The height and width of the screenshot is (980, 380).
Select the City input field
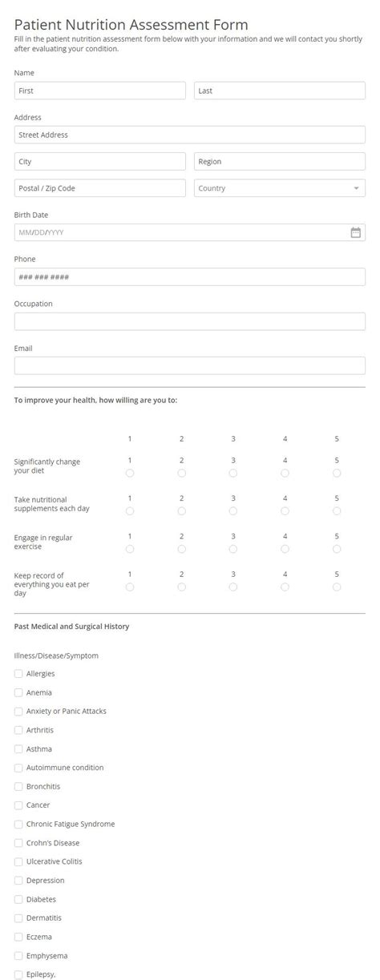pos(100,161)
